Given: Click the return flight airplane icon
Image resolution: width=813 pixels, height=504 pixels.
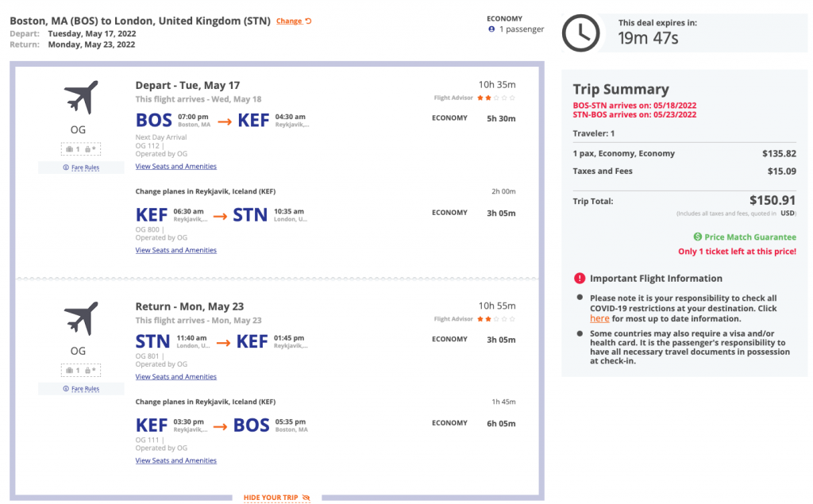Looking at the screenshot, I should pyautogui.click(x=81, y=319).
